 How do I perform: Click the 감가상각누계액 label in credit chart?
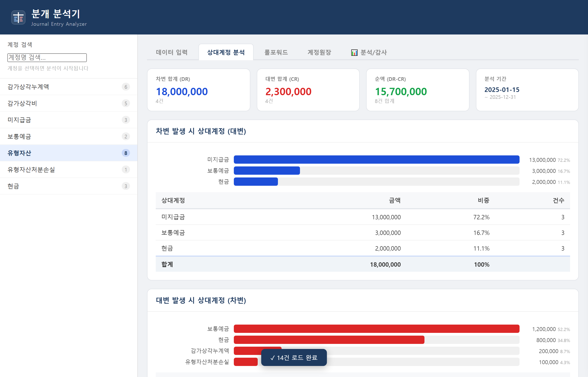point(210,351)
